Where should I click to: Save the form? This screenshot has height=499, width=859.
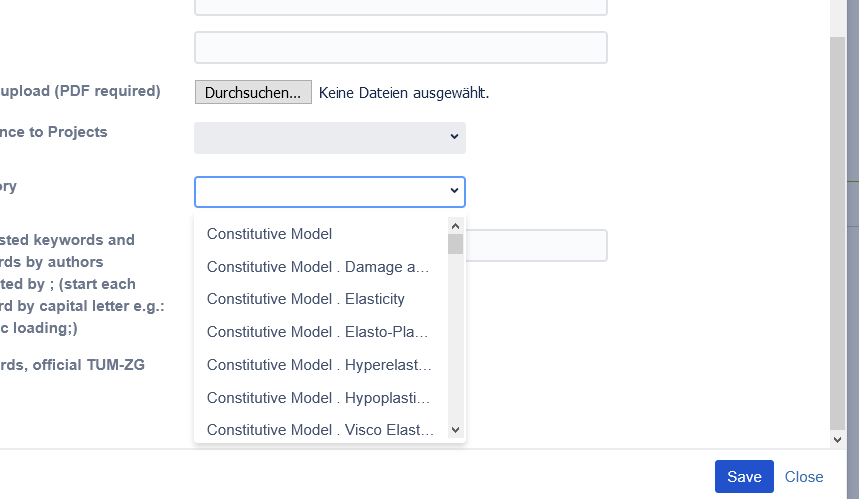point(744,477)
